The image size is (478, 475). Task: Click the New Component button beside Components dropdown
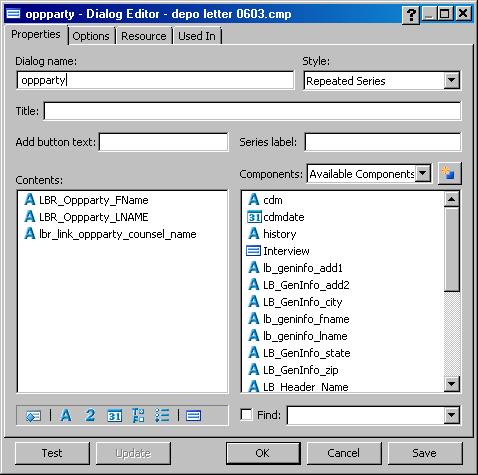click(449, 174)
